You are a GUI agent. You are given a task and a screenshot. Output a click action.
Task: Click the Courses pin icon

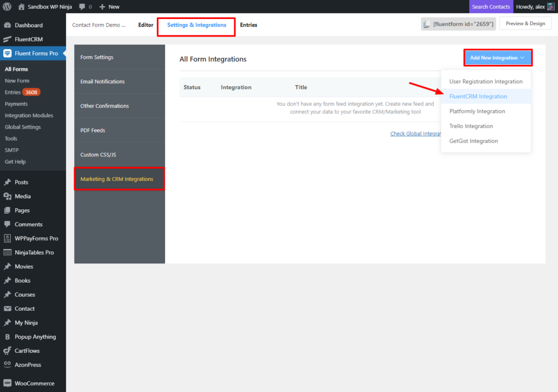tap(7, 295)
